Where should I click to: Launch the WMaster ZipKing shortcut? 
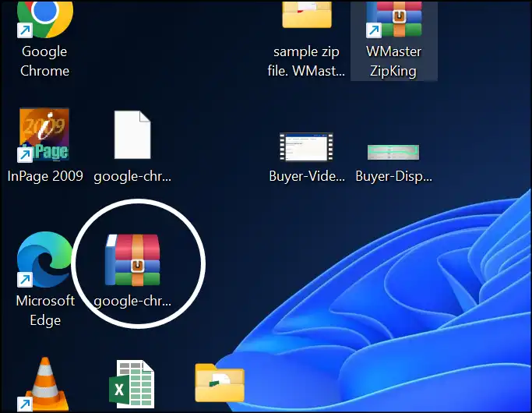point(394,19)
